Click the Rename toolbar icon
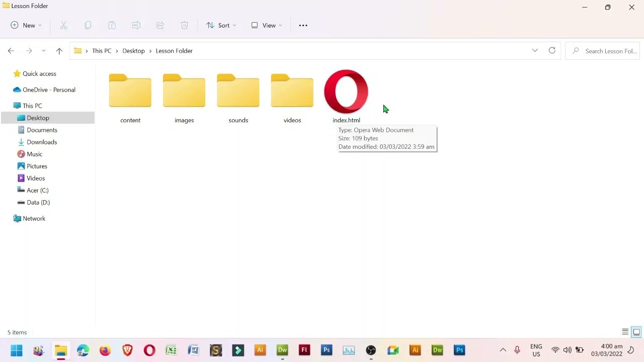Image resolution: width=644 pixels, height=362 pixels. click(x=136, y=25)
